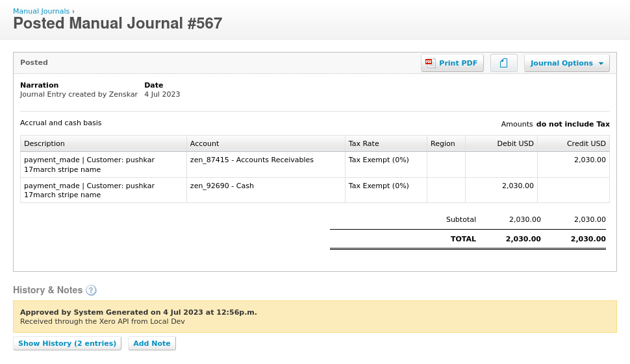The image size is (630, 364).
Task: Click the 2,030.00 debit amount for Cash
Action: [518, 186]
